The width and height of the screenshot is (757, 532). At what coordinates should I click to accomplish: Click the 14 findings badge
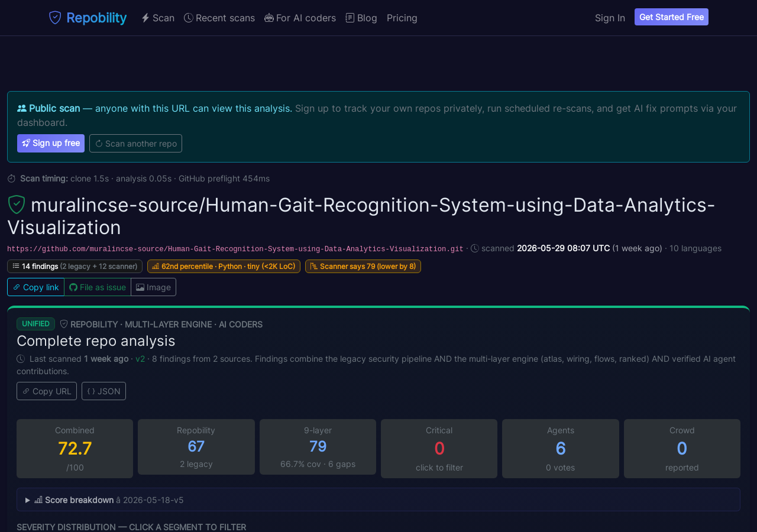pos(75,266)
